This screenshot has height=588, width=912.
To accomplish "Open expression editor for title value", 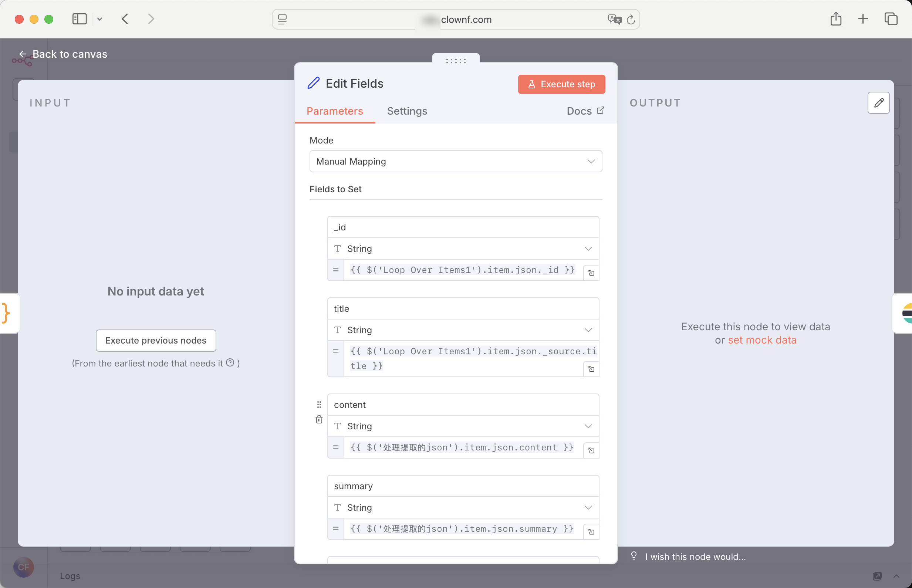I will [x=591, y=369].
